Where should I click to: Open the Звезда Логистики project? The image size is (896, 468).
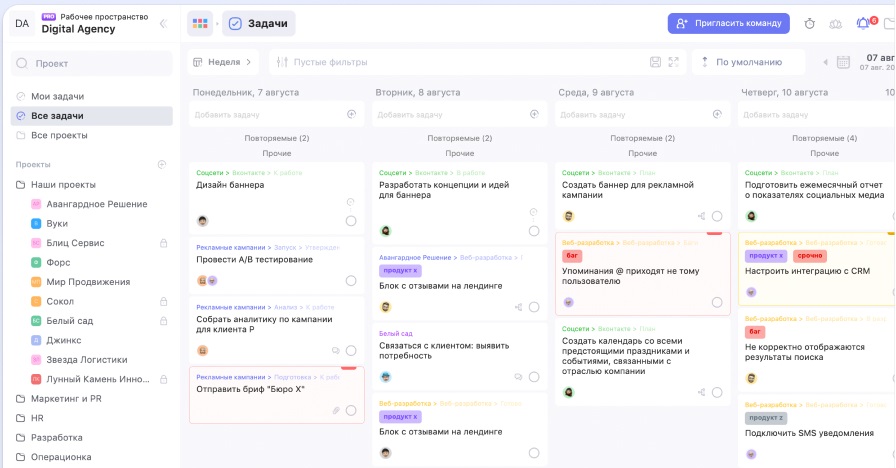(x=87, y=359)
